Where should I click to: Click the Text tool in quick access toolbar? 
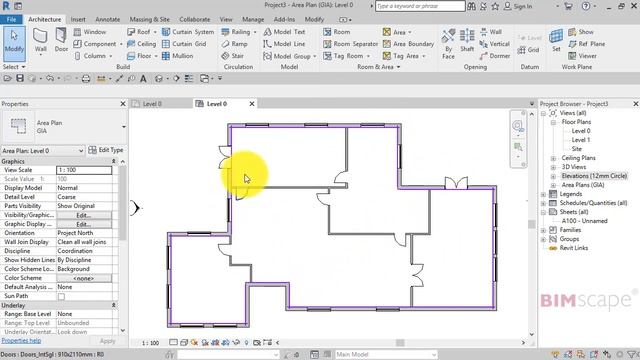pos(143,78)
